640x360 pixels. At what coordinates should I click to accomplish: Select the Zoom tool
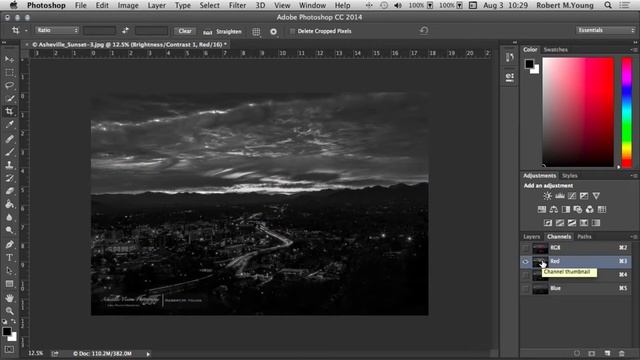click(9, 311)
